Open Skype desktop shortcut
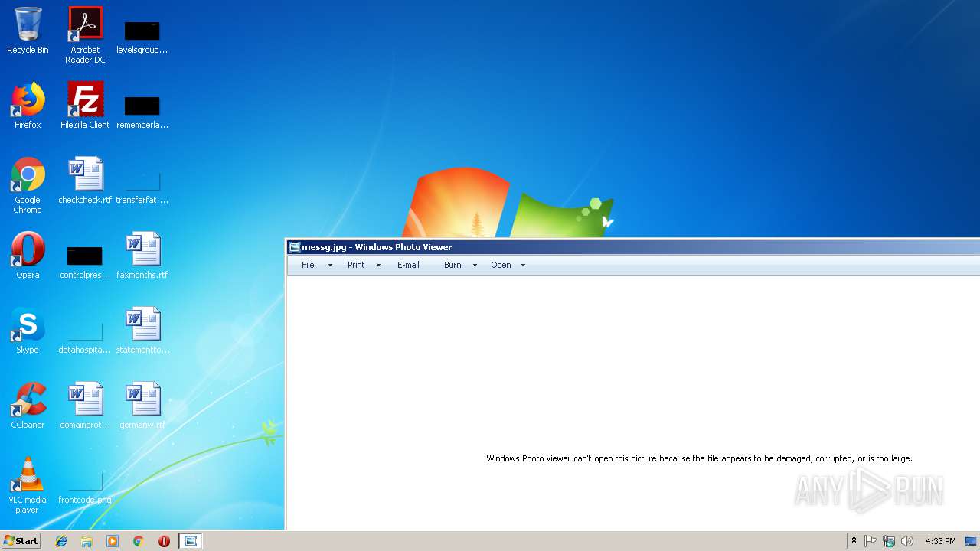Viewport: 980px width, 551px height. 28,331
